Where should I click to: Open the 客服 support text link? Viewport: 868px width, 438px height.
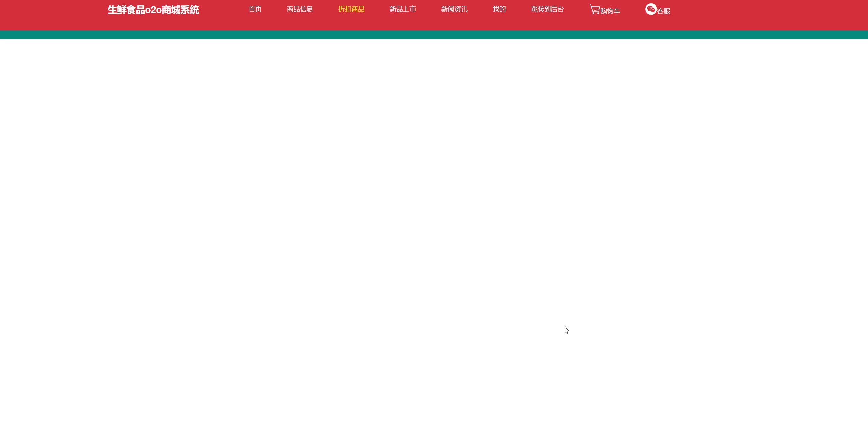(x=663, y=11)
